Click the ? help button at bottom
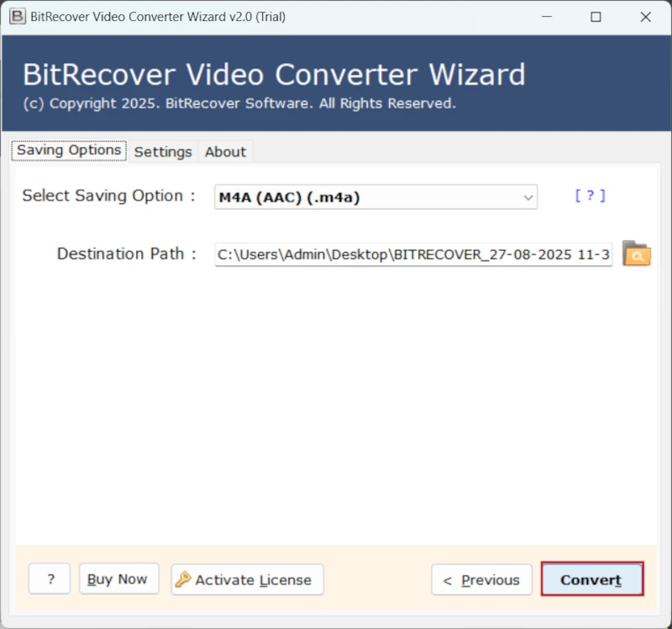The height and width of the screenshot is (629, 672). point(50,579)
